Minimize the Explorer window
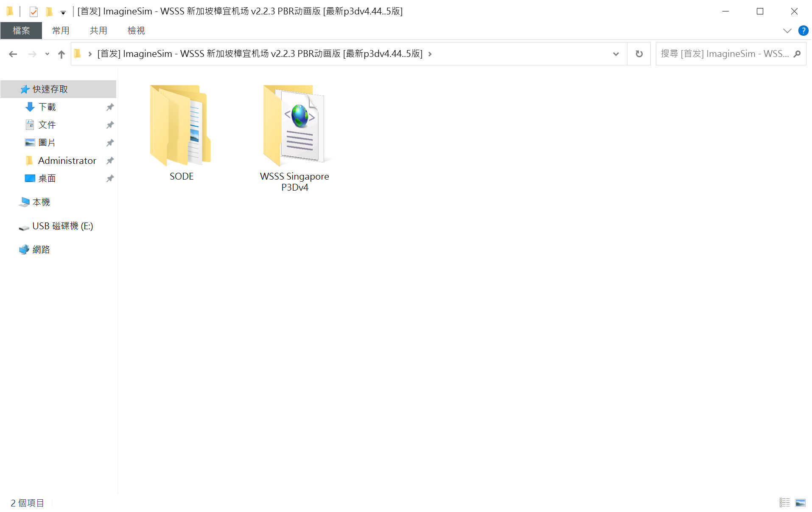Image resolution: width=812 pixels, height=512 pixels. tap(725, 11)
